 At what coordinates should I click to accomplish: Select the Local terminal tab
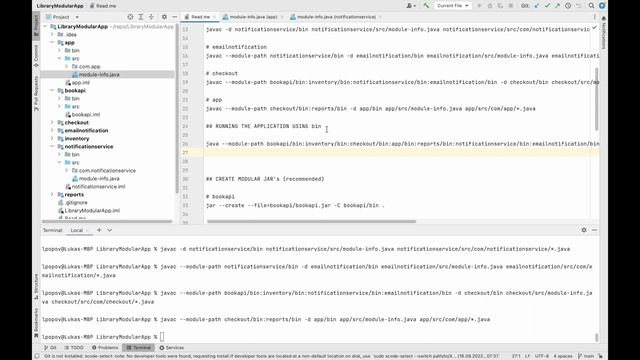pyautogui.click(x=78, y=230)
